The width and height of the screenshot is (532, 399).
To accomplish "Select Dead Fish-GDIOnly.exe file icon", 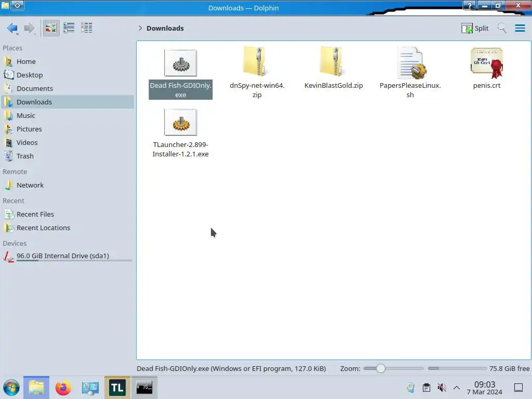I will (180, 63).
